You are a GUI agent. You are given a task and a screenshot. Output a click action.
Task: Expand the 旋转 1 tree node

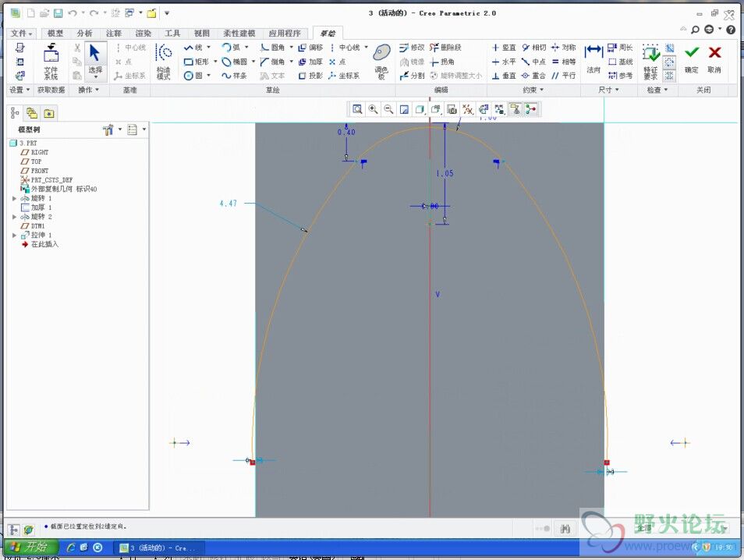(x=14, y=198)
